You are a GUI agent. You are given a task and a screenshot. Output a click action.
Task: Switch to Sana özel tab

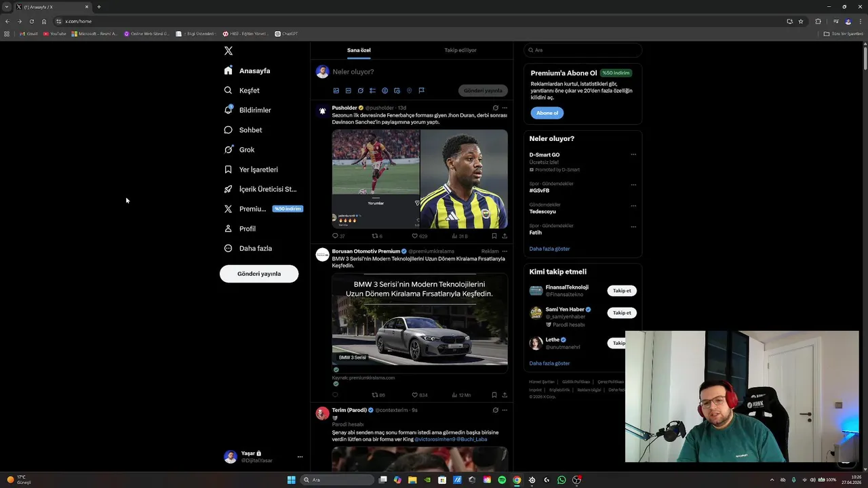[359, 50]
